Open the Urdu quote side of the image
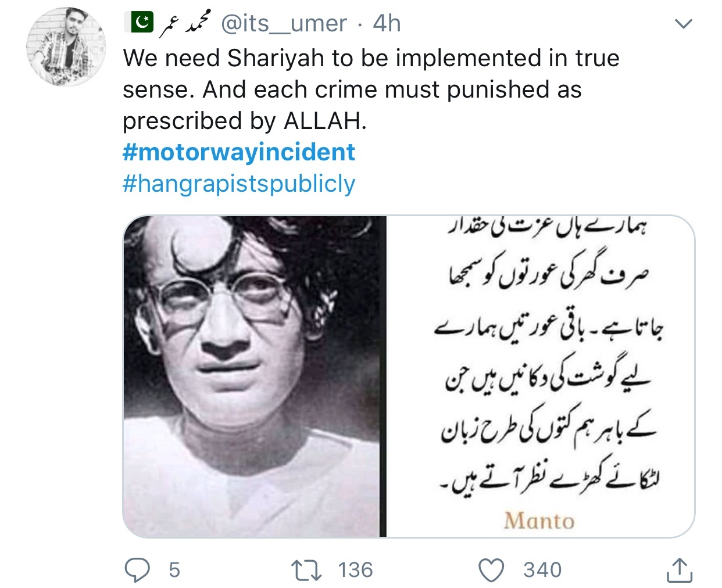722x588 pixels. click(541, 376)
